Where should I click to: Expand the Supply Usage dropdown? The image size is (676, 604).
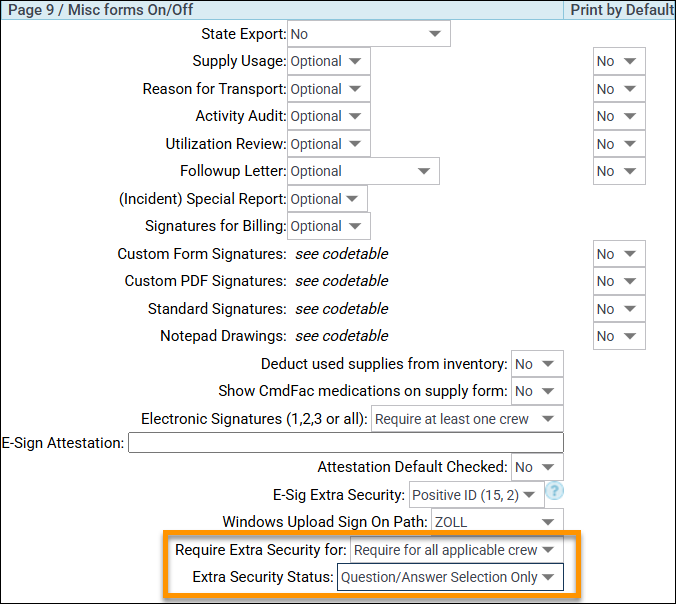click(x=328, y=61)
